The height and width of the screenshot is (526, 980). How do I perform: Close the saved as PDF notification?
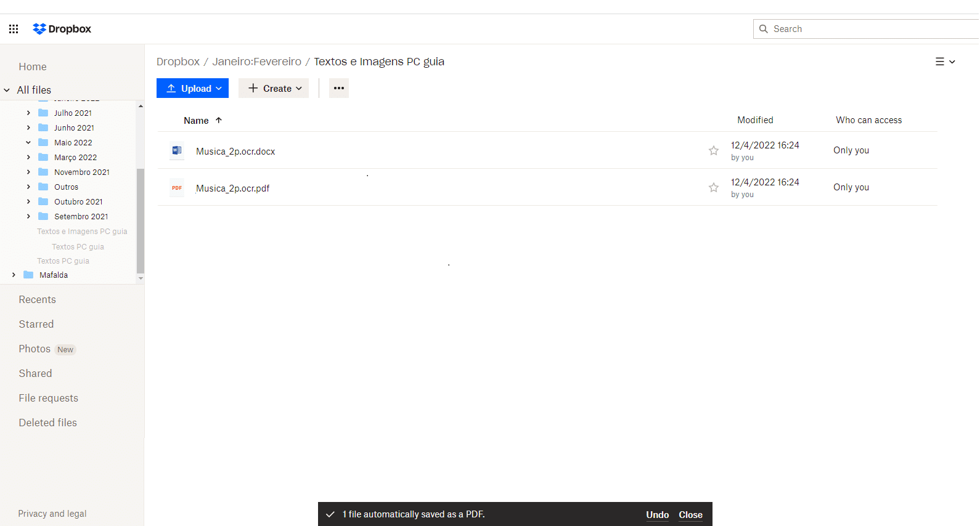(690, 515)
